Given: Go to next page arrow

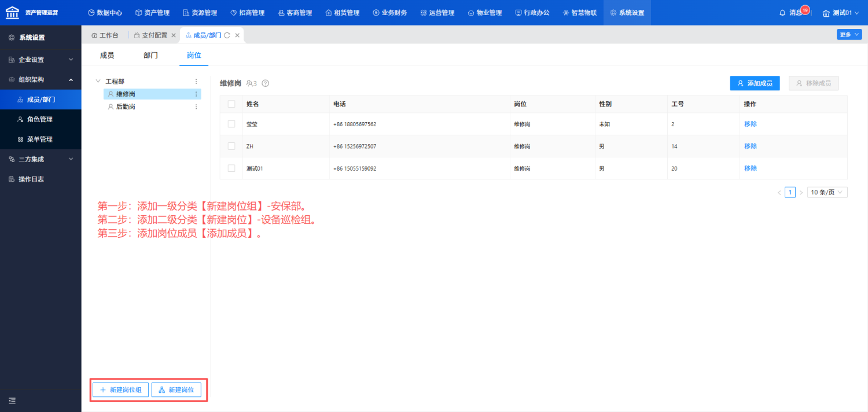Looking at the screenshot, I should click(801, 192).
